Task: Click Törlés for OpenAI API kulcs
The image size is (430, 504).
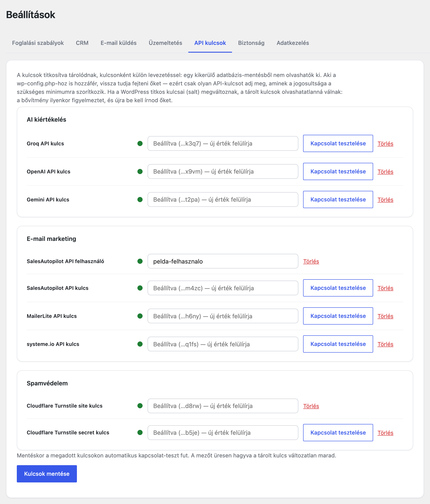Action: pos(385,172)
